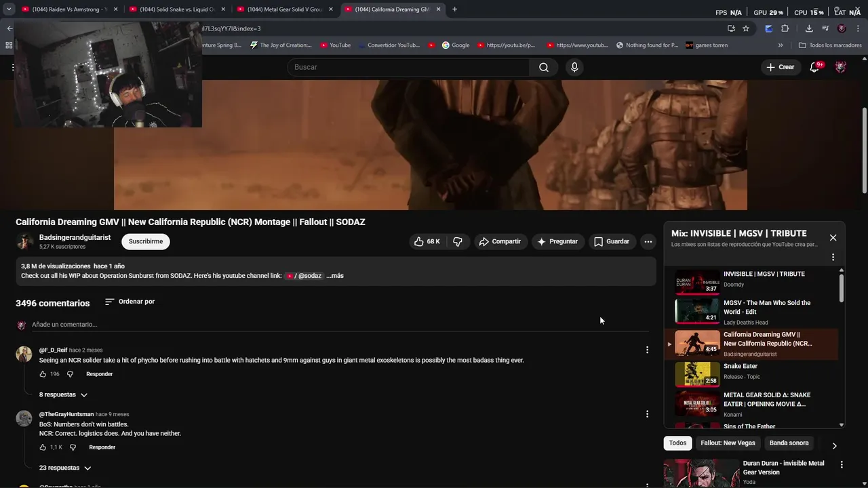The image size is (868, 488).
Task: Expand description with ...más
Action: [335, 276]
